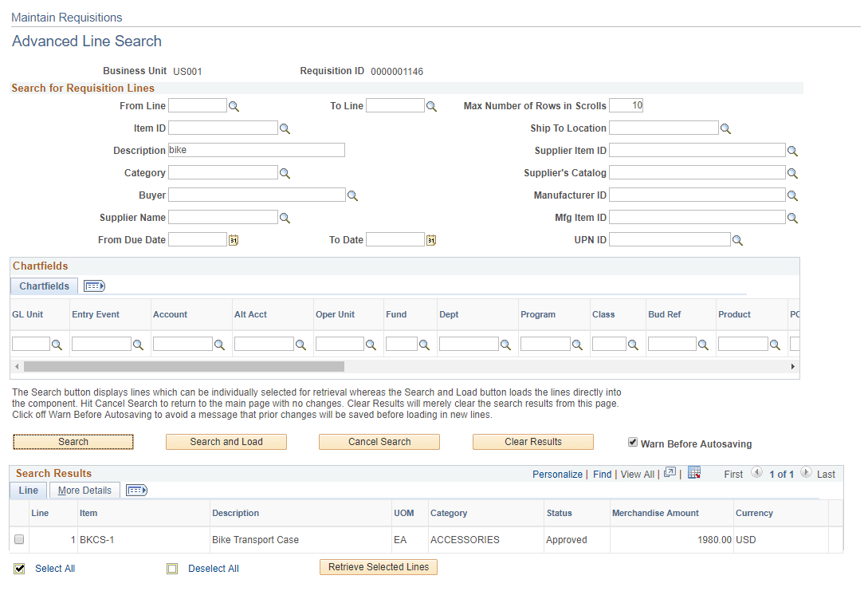This screenshot has width=868, height=603.
Task: Disable Warn Before Autosaving
Action: coord(632,441)
